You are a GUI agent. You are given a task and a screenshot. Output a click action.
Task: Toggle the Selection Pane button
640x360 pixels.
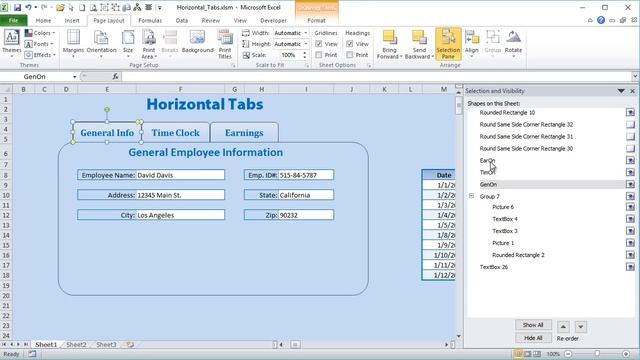(448, 44)
